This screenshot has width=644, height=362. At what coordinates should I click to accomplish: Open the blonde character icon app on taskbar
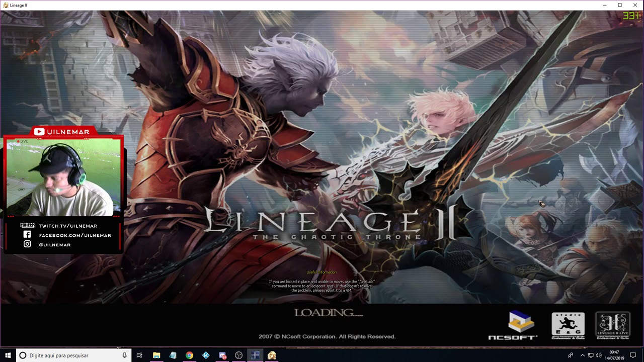pos(272,355)
